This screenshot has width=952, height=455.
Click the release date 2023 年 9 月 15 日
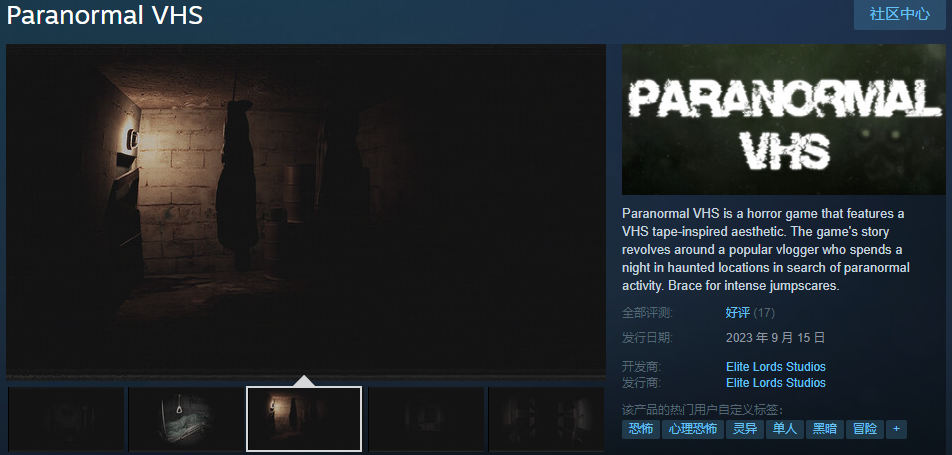(775, 338)
